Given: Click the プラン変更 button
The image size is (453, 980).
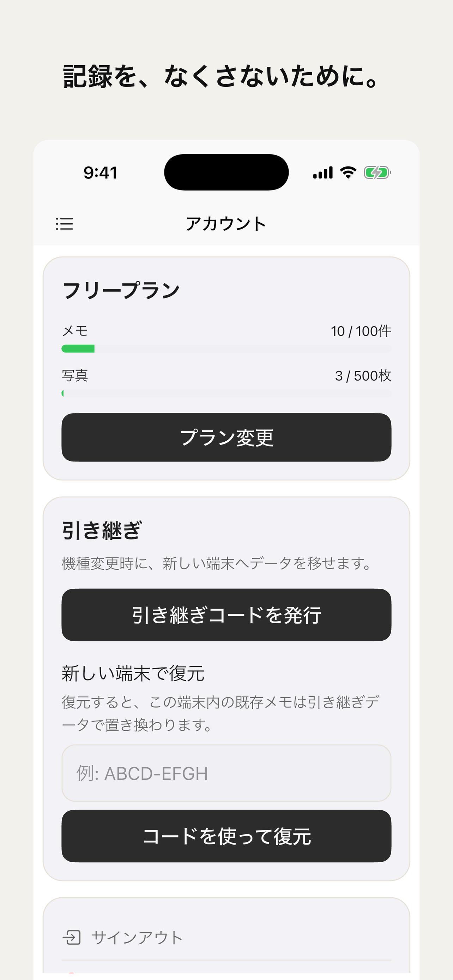Looking at the screenshot, I should coord(226,437).
